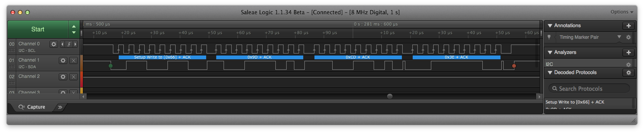644x133 pixels.
Task: Open Channel 1 settings gear
Action: (63, 61)
